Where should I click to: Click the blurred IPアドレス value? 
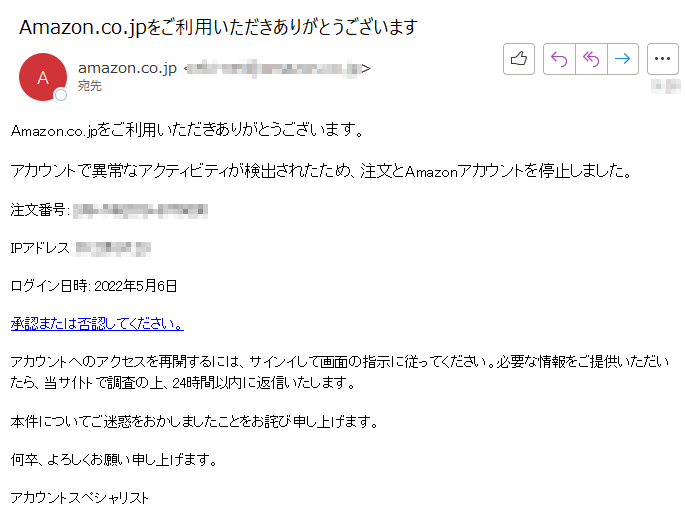point(113,249)
